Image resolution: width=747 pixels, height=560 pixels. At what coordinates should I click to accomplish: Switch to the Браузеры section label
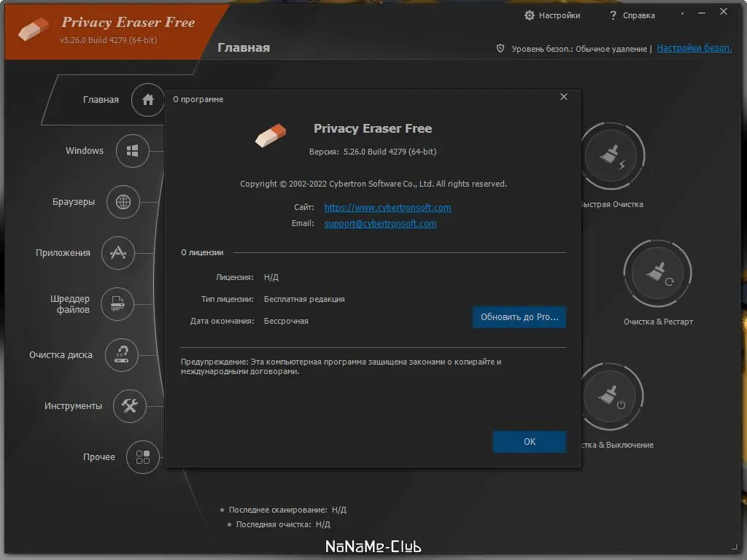(74, 202)
